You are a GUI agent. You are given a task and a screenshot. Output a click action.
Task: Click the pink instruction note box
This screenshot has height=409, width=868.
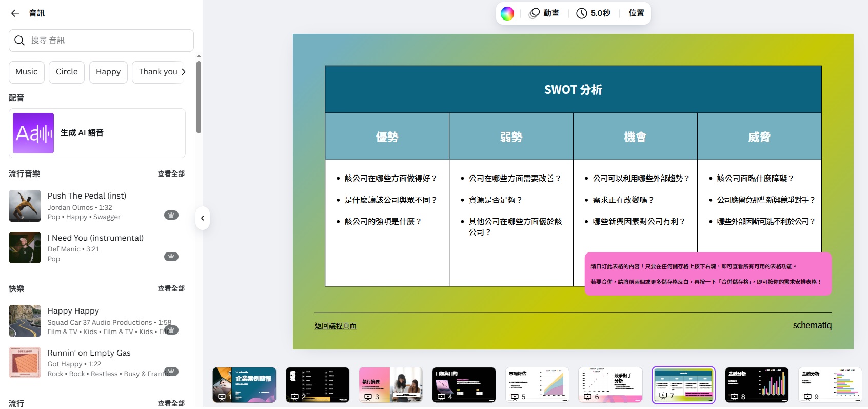708,274
